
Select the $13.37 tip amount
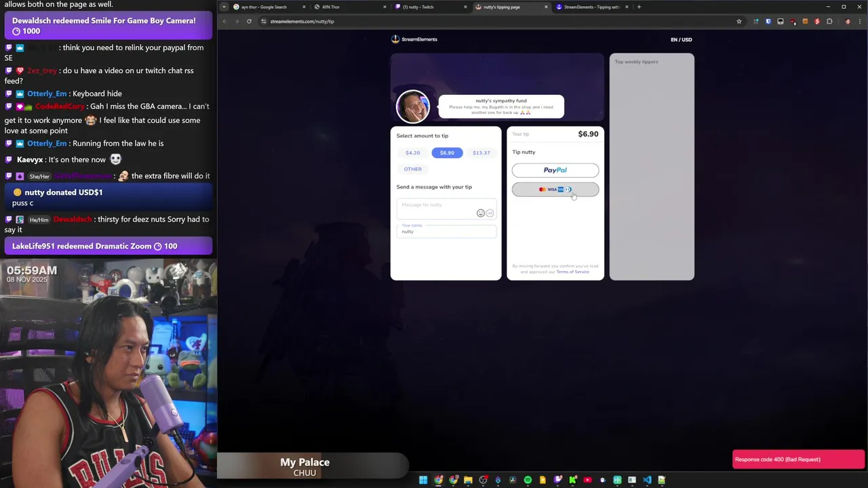coord(481,152)
